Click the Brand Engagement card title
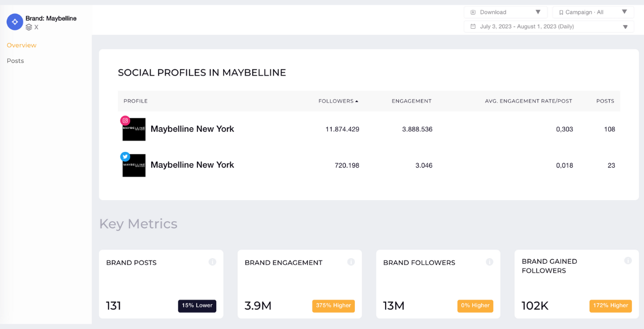This screenshot has height=329, width=644. tap(284, 263)
